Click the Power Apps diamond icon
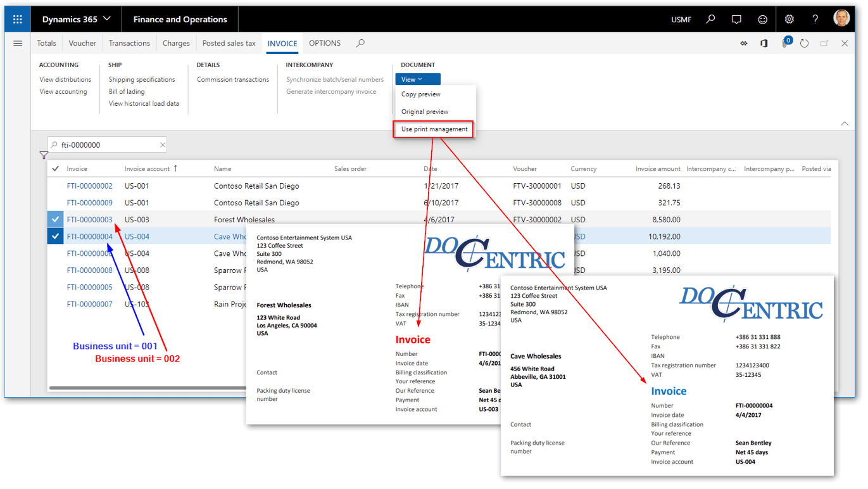 click(x=744, y=43)
